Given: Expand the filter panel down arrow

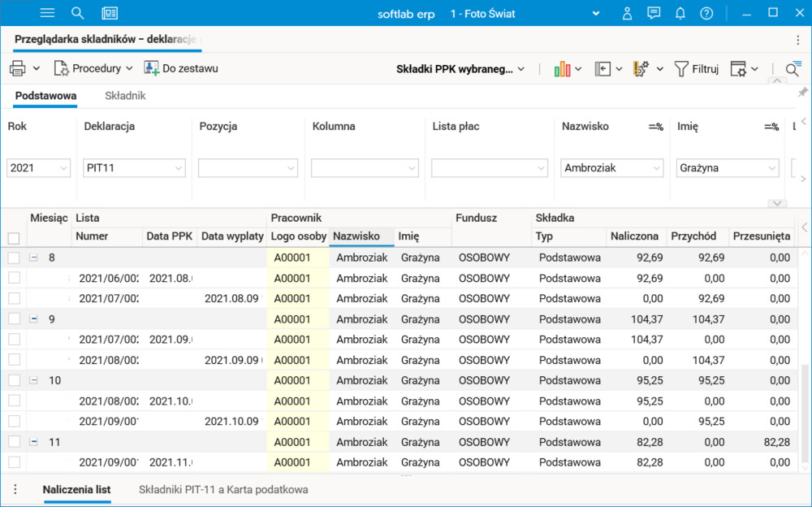Looking at the screenshot, I should tap(777, 203).
